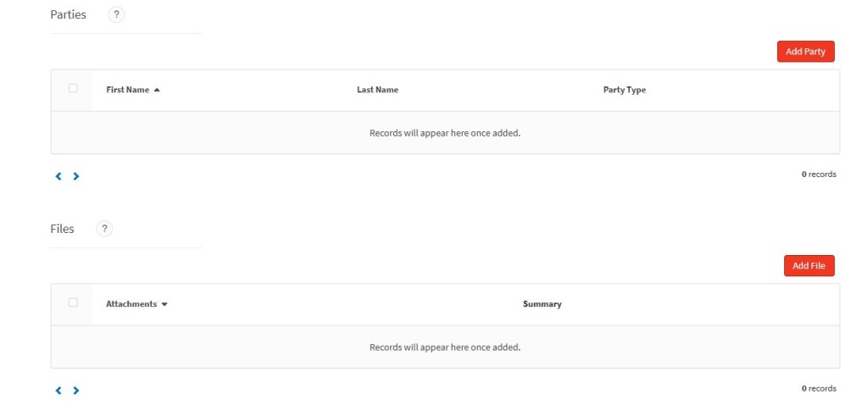Click the 0 records count under Parties table
868x405 pixels.
[x=819, y=175]
